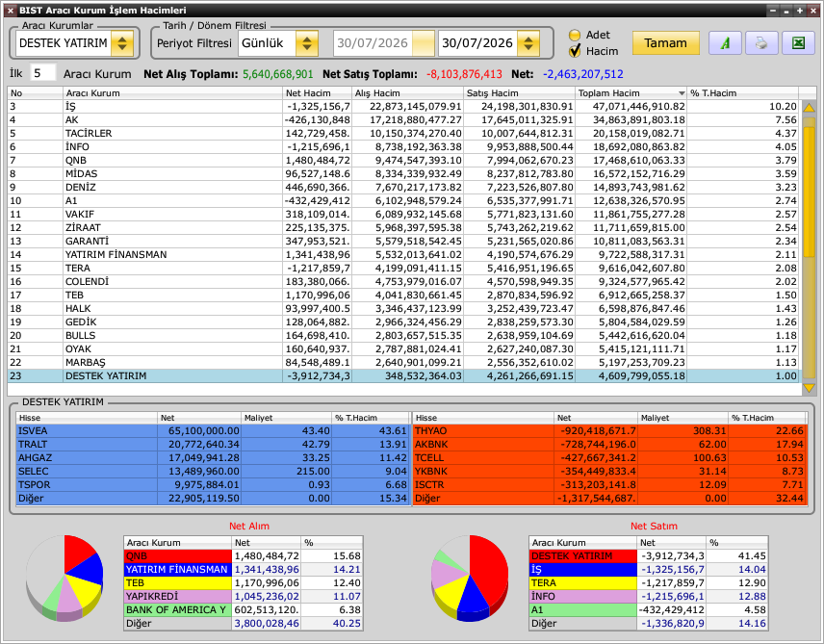This screenshot has height=644, width=824.
Task: Open the disabled start date picker arrow
Action: (x=423, y=43)
